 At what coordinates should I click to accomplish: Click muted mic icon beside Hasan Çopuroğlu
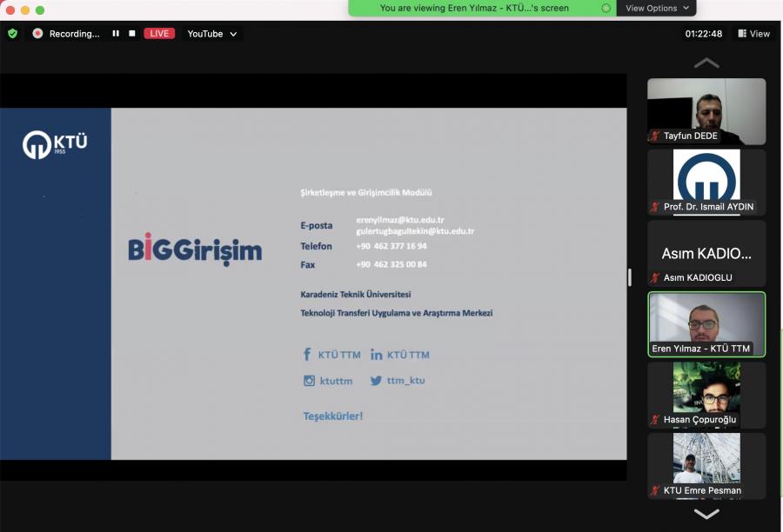pos(655,420)
